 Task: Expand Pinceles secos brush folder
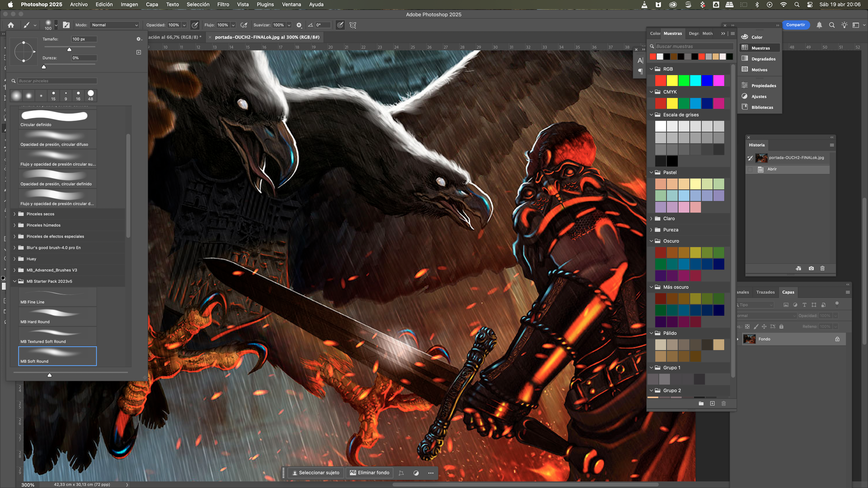tap(15, 214)
